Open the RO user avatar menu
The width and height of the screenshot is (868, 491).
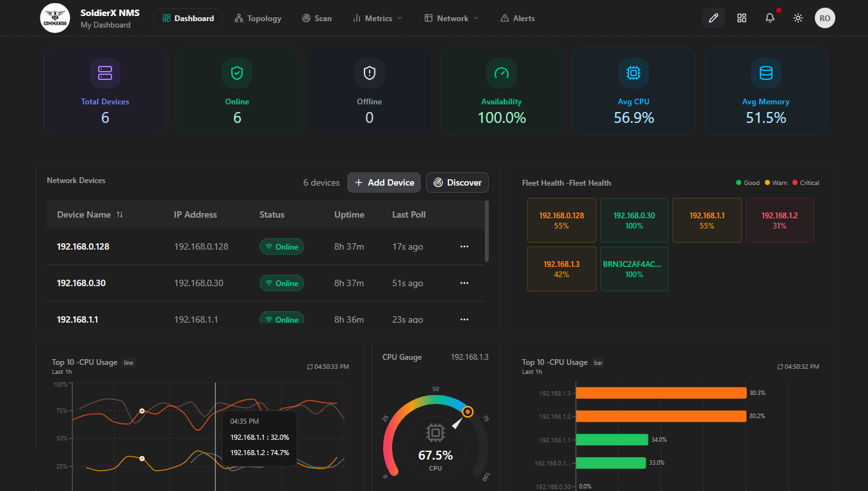click(x=825, y=18)
